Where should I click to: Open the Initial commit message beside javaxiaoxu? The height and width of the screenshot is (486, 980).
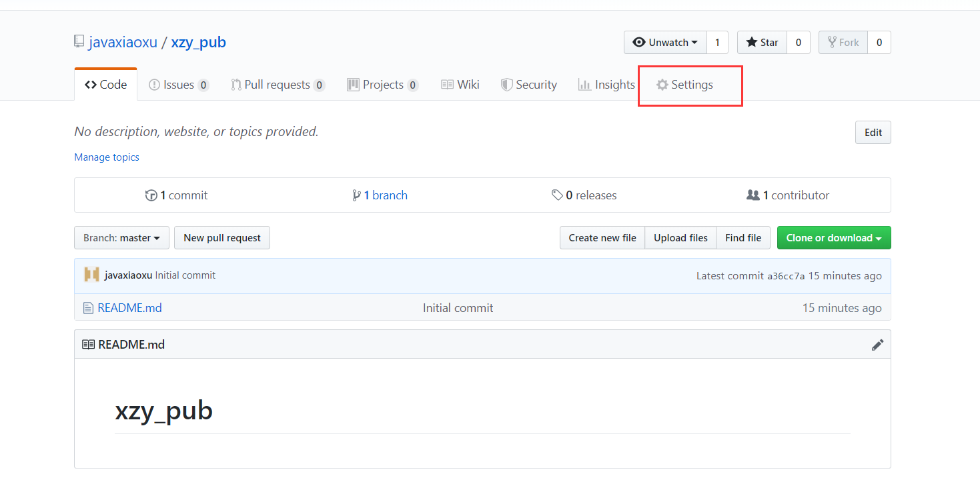coord(185,275)
